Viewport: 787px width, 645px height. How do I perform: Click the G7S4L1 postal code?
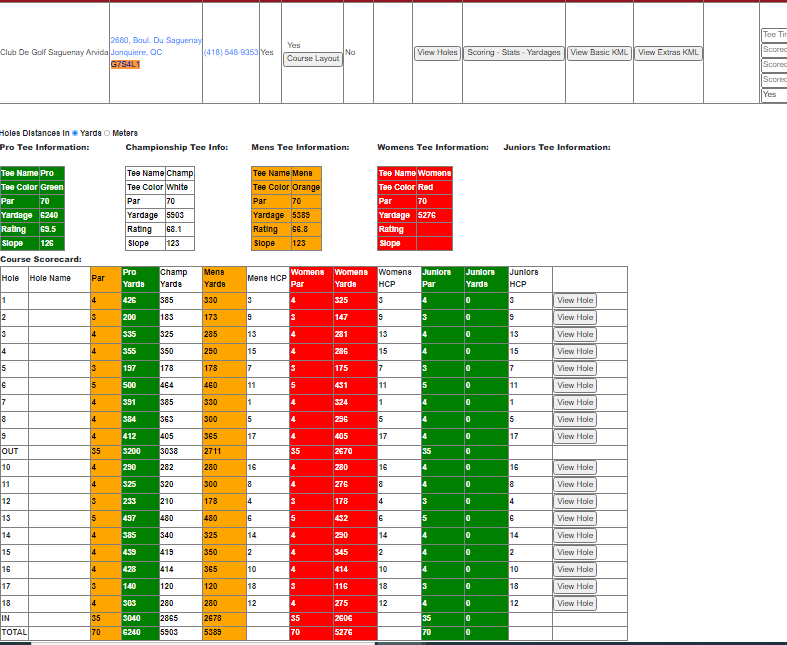click(x=125, y=64)
